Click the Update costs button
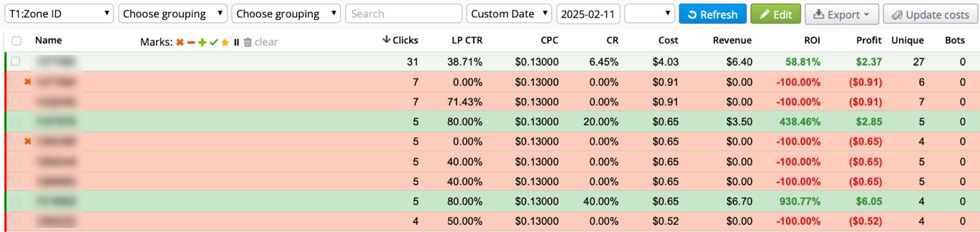 pos(930,14)
